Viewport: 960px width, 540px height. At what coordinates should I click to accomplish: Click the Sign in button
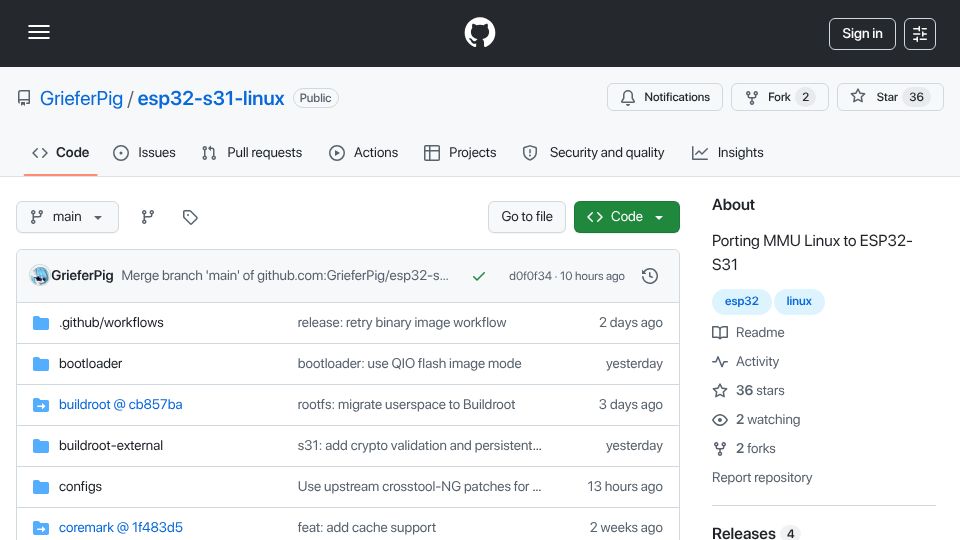coord(862,34)
